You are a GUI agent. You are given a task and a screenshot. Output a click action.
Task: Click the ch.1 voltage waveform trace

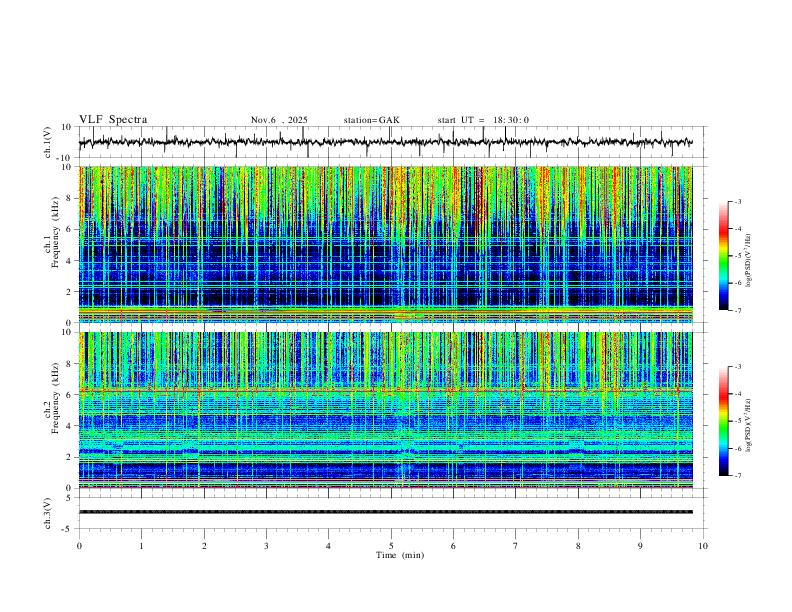[x=385, y=142]
